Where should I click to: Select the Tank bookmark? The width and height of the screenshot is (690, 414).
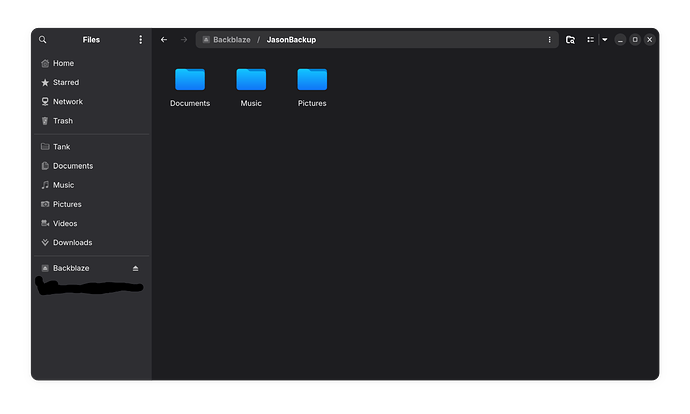coord(92,147)
